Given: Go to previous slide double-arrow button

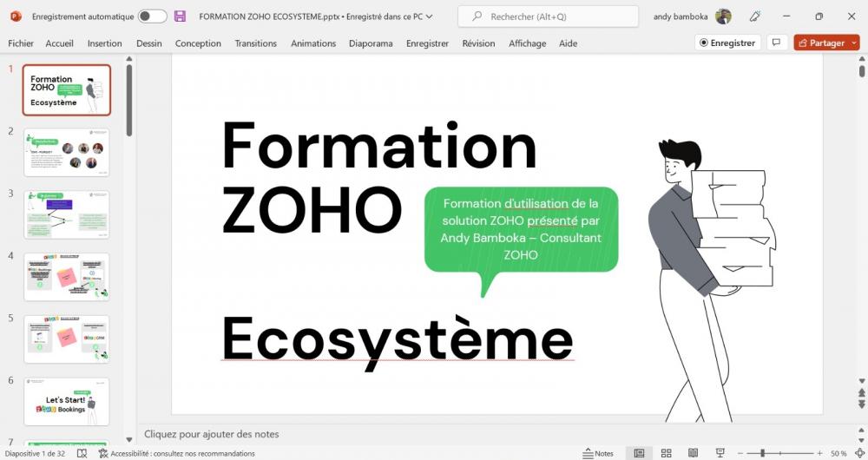Looking at the screenshot, I should point(862,392).
